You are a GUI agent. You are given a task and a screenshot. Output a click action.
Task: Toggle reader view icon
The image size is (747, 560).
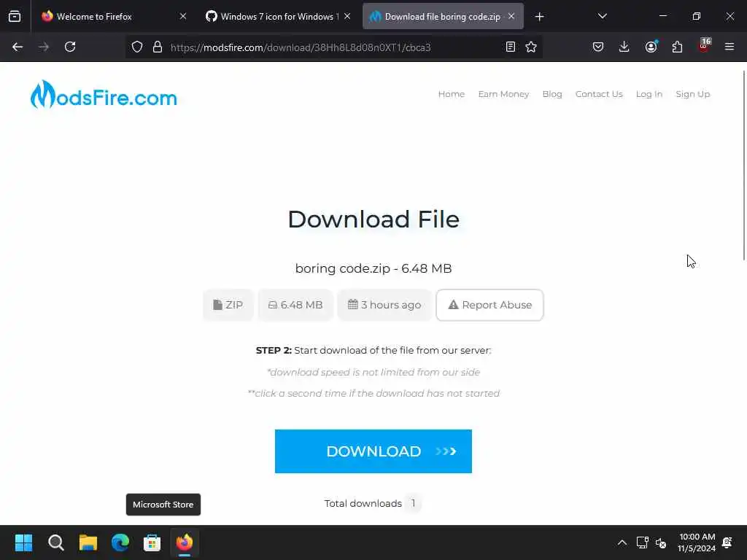tap(510, 47)
